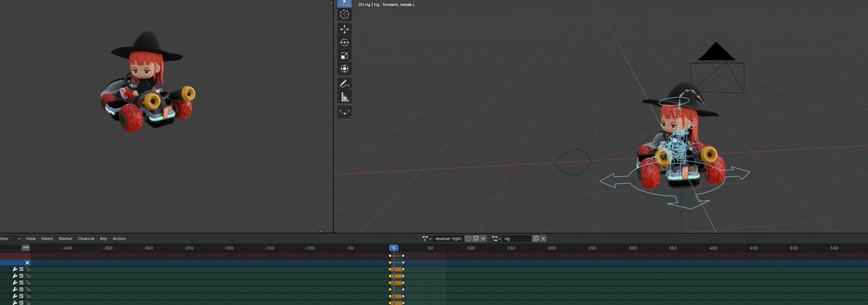Unlink the reverse-right action with the X
The height and width of the screenshot is (305, 868).
[484, 238]
